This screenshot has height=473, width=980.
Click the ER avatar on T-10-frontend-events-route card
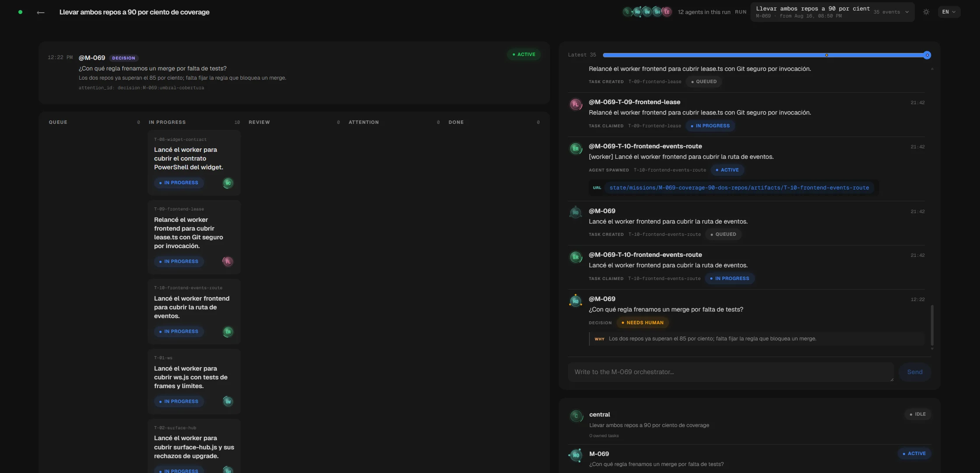click(x=228, y=332)
